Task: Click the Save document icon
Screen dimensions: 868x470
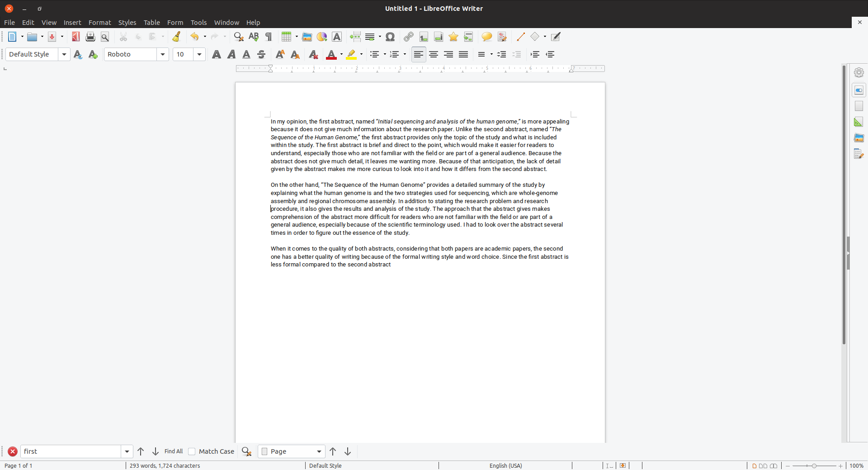Action: (52, 37)
